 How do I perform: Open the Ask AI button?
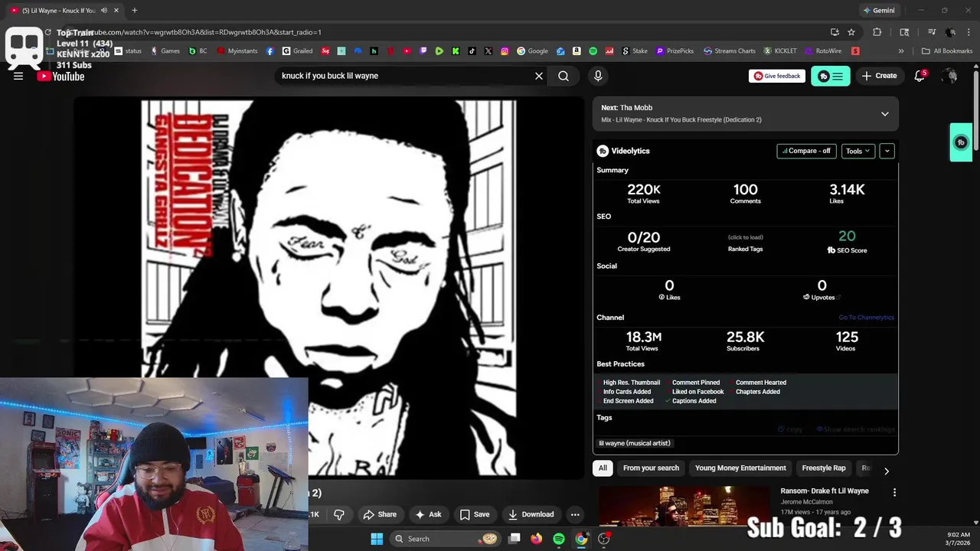(428, 514)
